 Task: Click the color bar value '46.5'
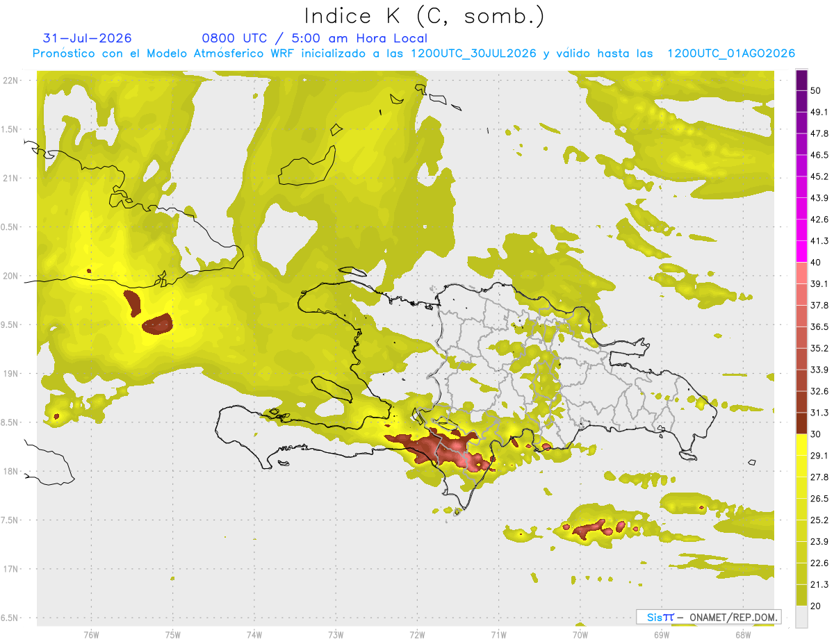(x=819, y=155)
